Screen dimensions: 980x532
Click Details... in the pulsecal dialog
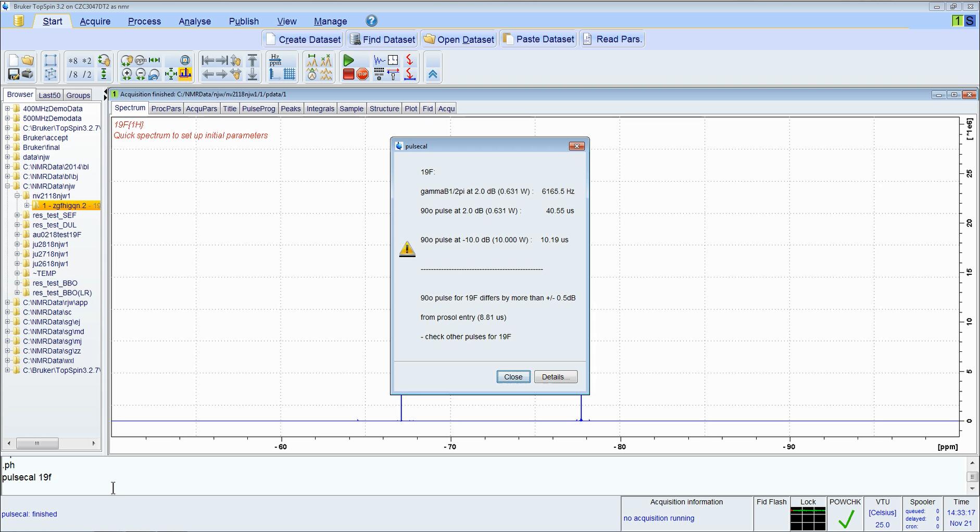click(556, 377)
